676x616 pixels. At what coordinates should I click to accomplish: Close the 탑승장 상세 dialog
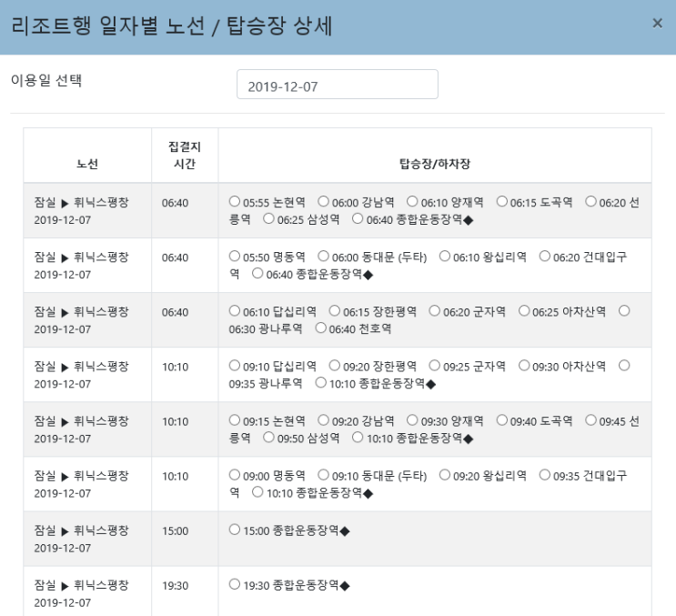(657, 24)
